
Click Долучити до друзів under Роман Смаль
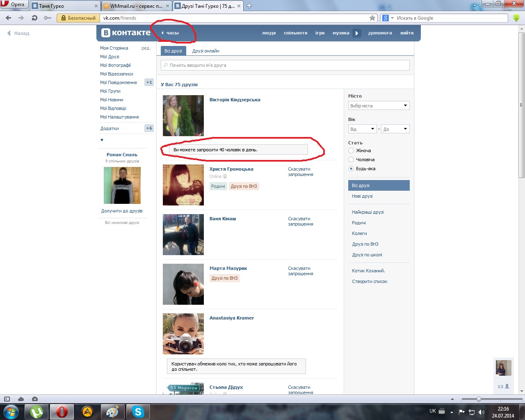click(x=122, y=211)
